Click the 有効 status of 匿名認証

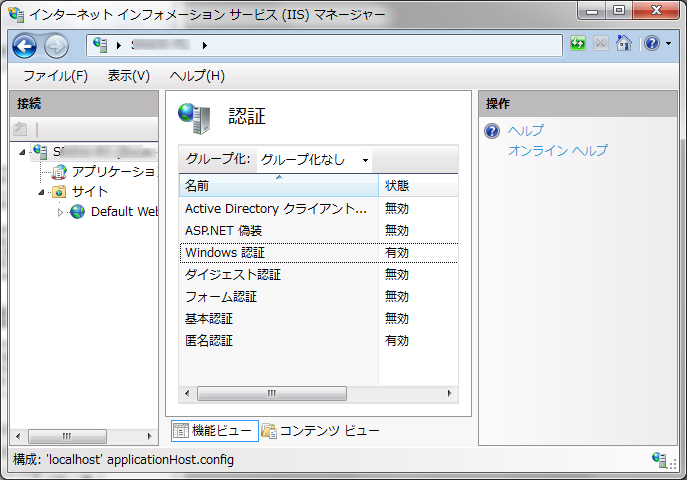397,340
